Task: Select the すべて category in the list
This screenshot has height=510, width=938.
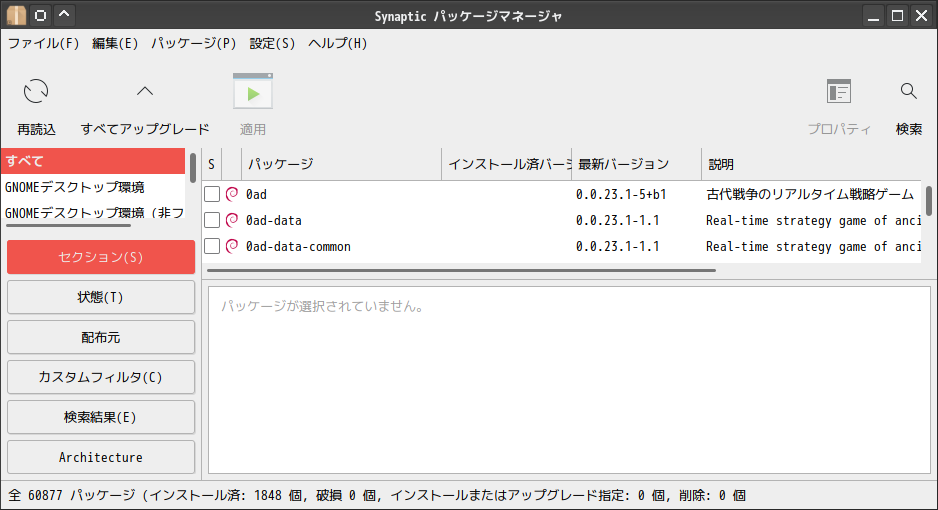Action: (x=93, y=161)
